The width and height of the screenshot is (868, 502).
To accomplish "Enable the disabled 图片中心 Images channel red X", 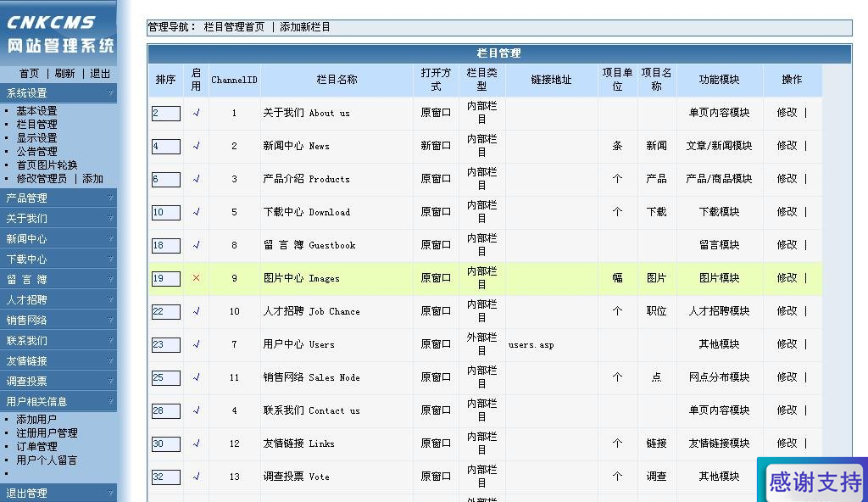I will pos(196,278).
